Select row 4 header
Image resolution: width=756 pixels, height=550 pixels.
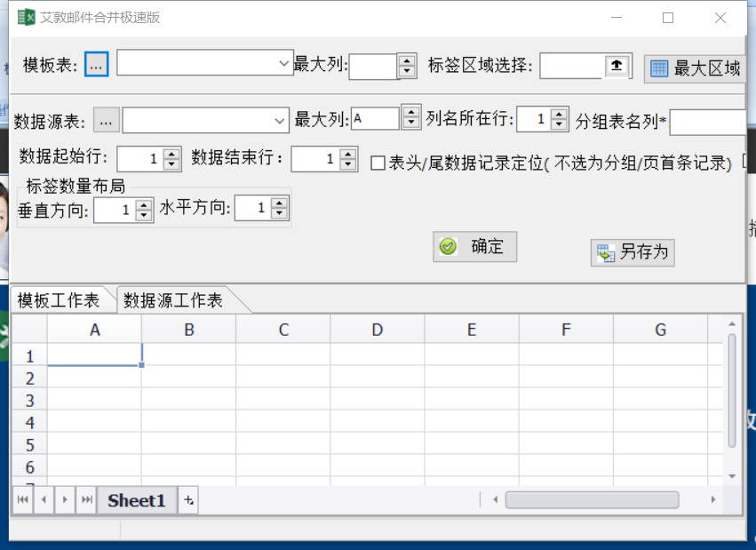coord(30,423)
